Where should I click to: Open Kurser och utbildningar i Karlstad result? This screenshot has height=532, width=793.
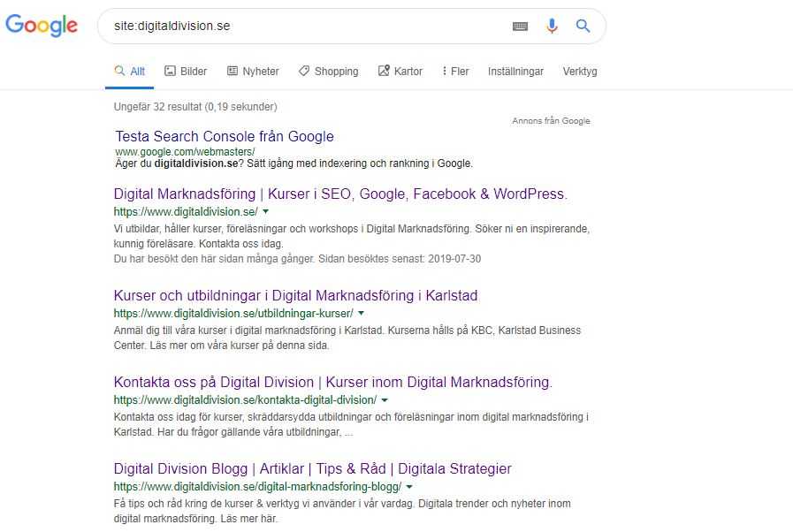(x=296, y=295)
